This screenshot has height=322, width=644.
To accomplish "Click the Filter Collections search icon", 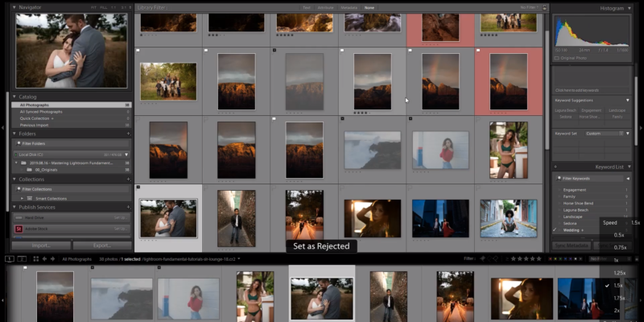I will tap(19, 189).
